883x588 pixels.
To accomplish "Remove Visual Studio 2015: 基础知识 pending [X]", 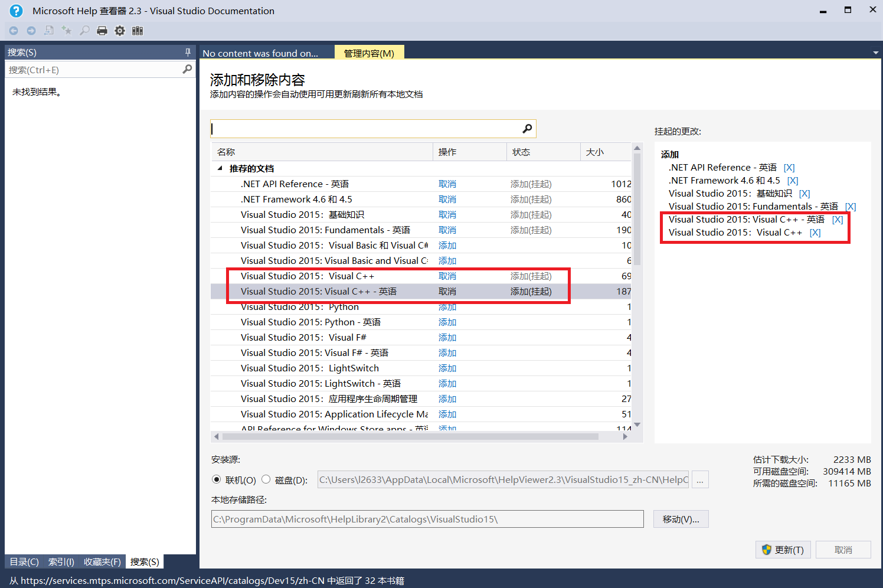I will pos(804,194).
